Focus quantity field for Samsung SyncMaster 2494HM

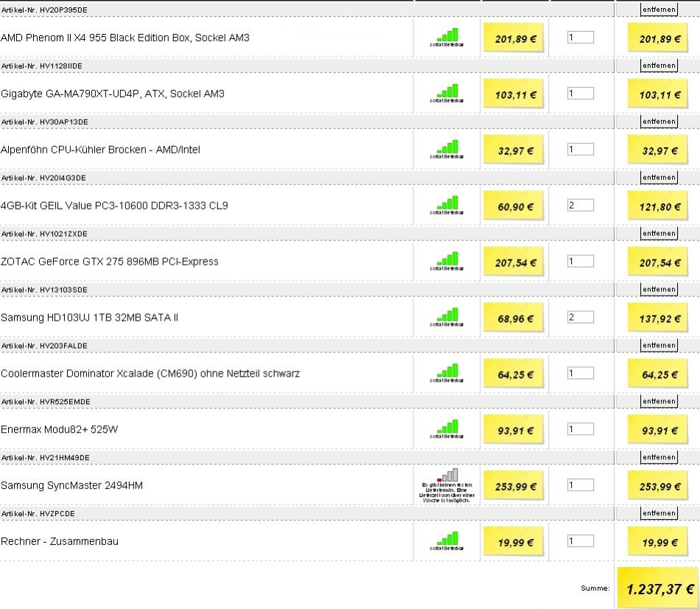click(581, 485)
